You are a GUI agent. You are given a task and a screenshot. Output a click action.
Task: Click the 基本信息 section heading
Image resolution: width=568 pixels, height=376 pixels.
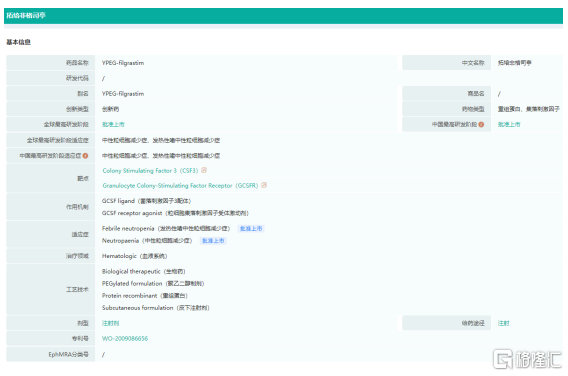click(x=18, y=42)
